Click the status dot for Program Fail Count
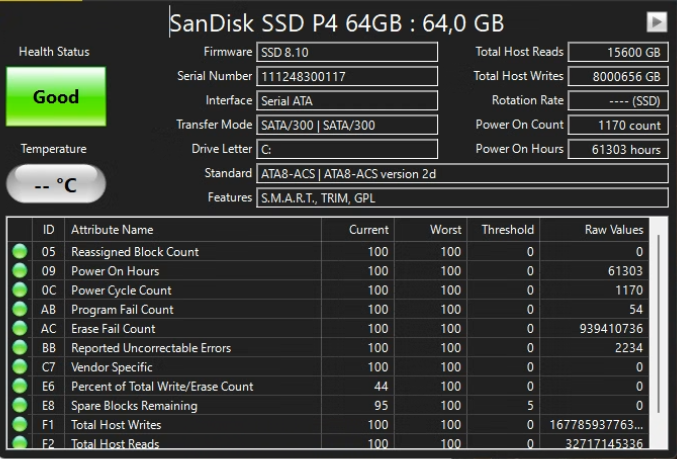Image resolution: width=677 pixels, height=459 pixels. click(x=20, y=309)
